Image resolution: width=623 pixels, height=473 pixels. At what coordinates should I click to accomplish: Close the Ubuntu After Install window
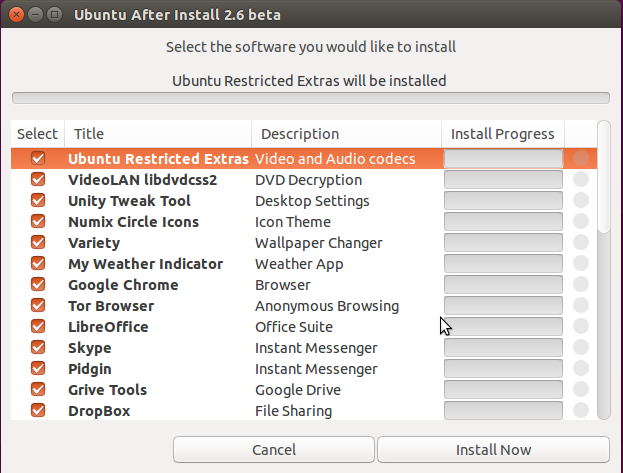tap(16, 15)
